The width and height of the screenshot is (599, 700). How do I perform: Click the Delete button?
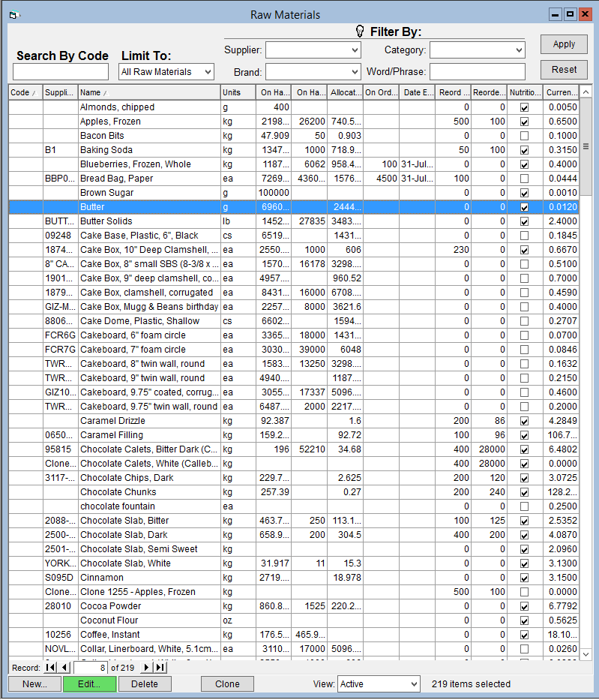pyautogui.click(x=145, y=684)
